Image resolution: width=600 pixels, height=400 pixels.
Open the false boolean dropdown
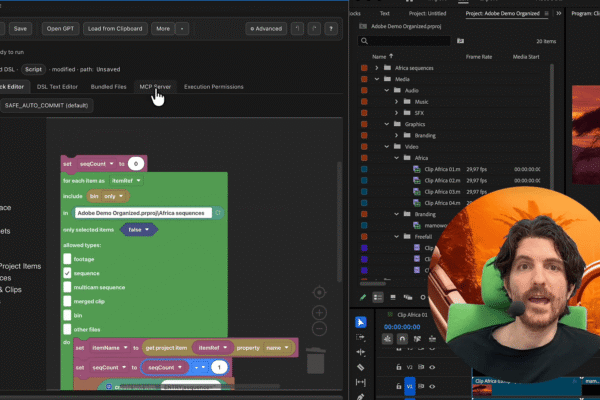coord(139,230)
